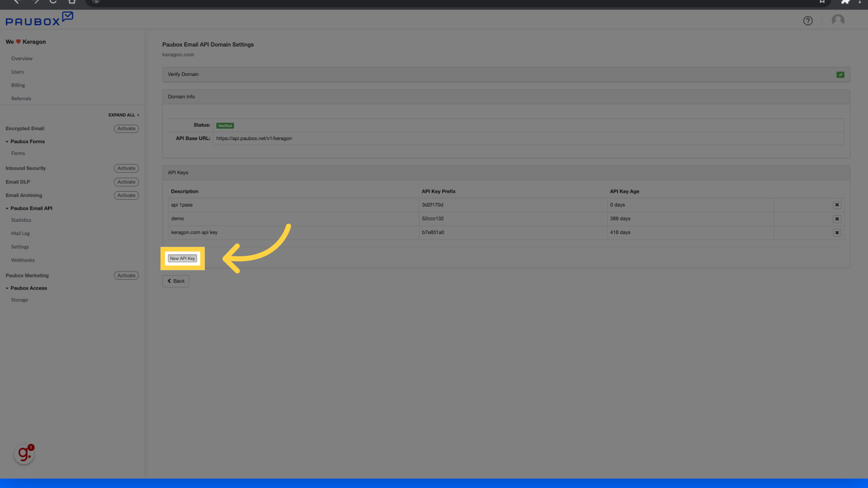Open Email API Settings
868x488 pixels.
point(20,247)
